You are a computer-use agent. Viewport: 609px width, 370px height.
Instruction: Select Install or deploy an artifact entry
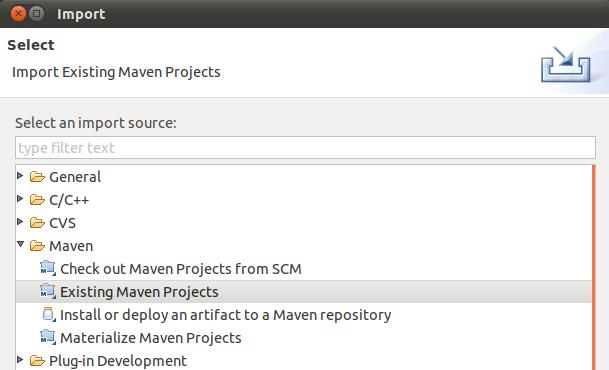coord(226,315)
